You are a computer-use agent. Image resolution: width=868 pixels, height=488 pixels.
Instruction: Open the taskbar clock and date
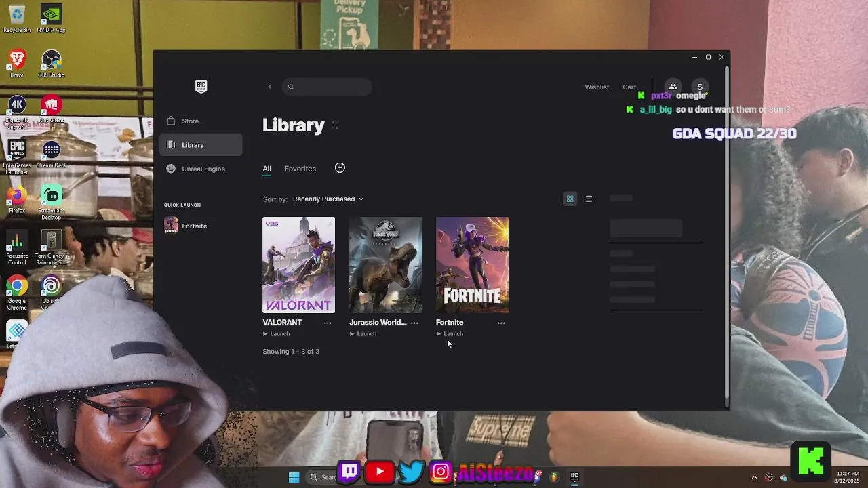[848, 477]
